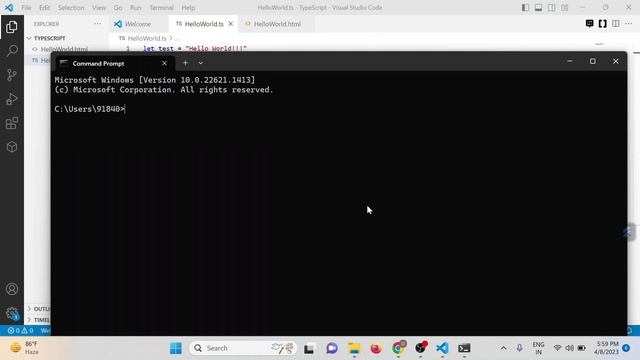Open the Accounts menu in VS Code
Viewport: 640px width, 360px height.
pos(12,289)
